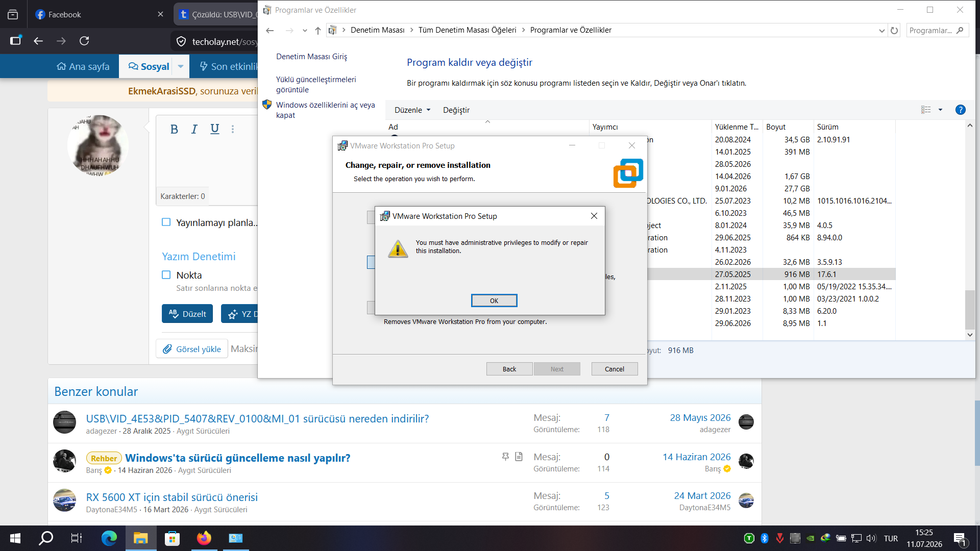
Task: Open the browser tab list icon
Action: coord(13,14)
